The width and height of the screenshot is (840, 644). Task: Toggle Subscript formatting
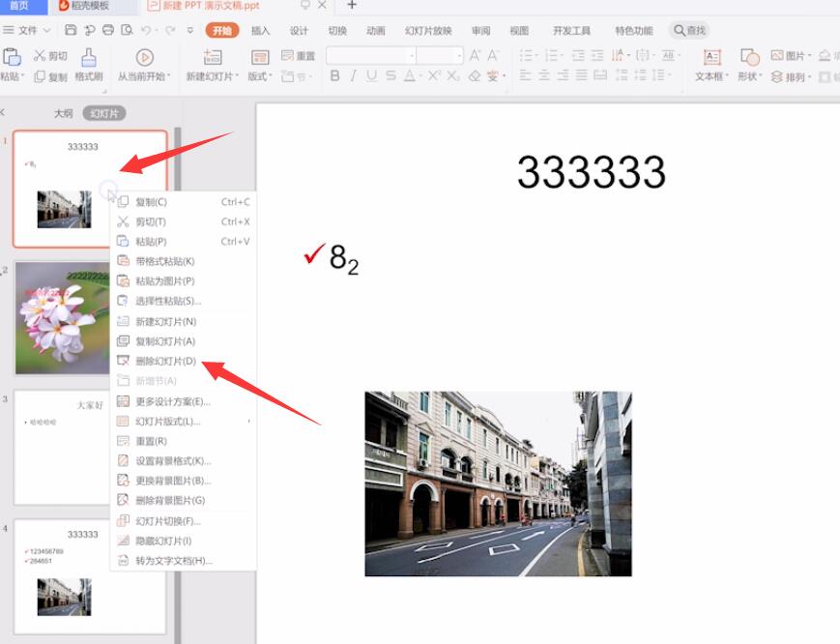(453, 75)
